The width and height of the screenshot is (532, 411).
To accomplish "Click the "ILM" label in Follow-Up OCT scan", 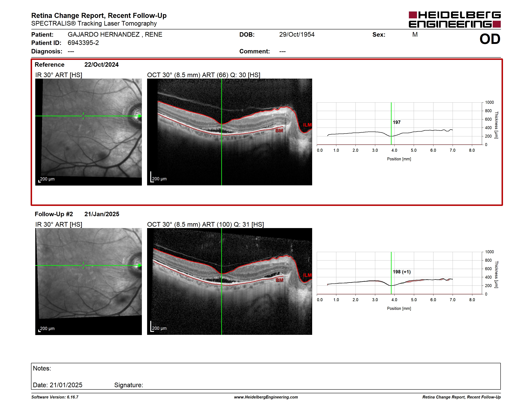I will (x=307, y=275).
